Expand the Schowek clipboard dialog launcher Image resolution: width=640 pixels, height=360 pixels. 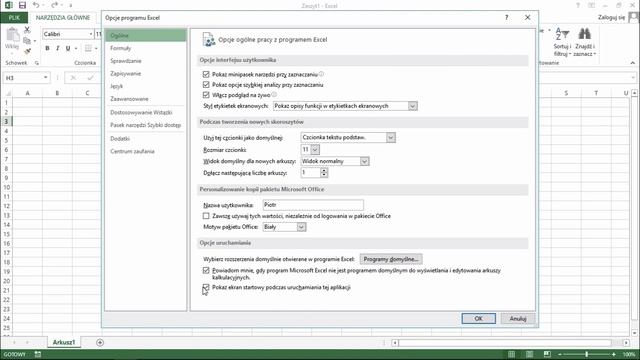tap(37, 63)
